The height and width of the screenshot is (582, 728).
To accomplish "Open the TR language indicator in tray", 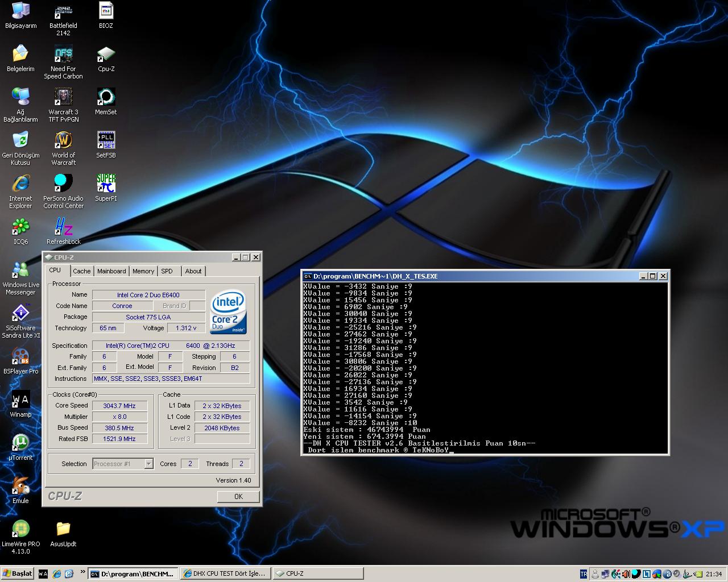I will coord(584,574).
